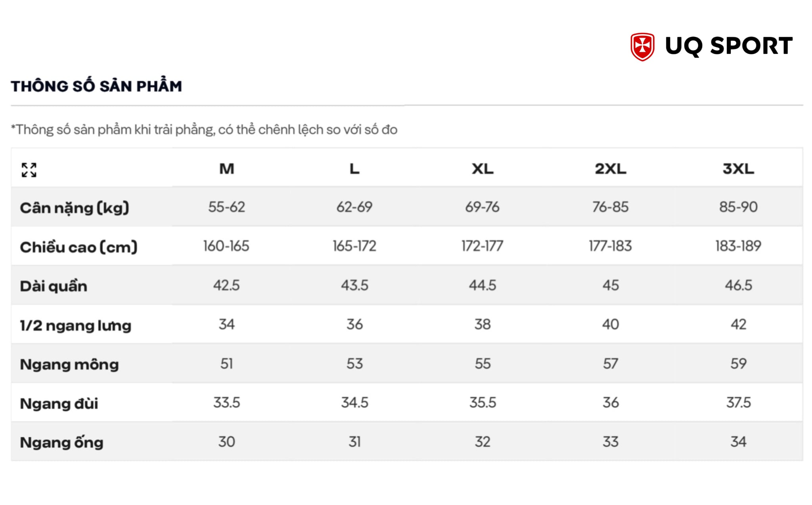Click the THÔNG SỐ SẢN PHẨM heading
Image resolution: width=812 pixels, height=505 pixels.
[96, 85]
